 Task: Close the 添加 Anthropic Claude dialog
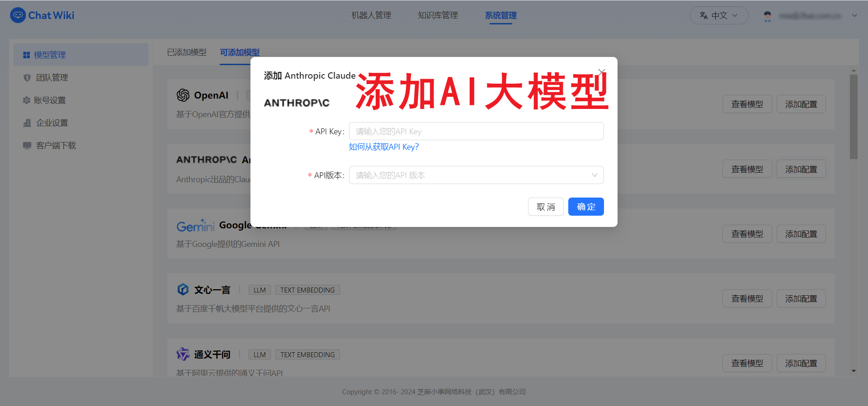(601, 72)
